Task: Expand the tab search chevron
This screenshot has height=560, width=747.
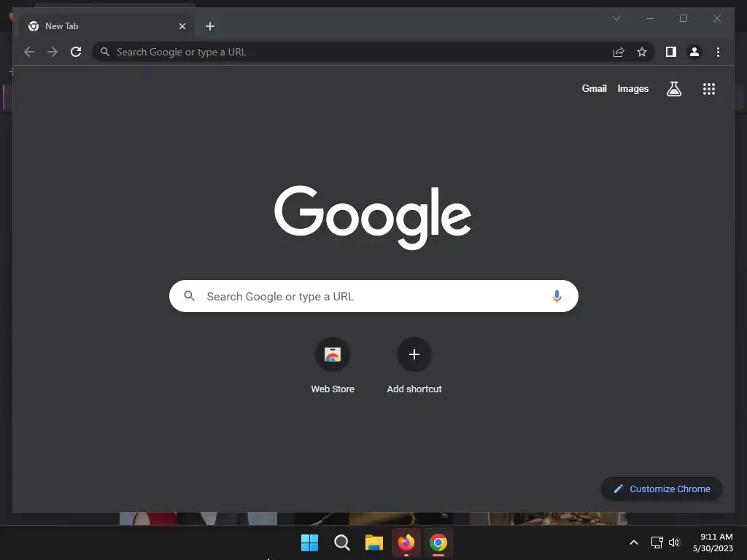Action: [616, 18]
